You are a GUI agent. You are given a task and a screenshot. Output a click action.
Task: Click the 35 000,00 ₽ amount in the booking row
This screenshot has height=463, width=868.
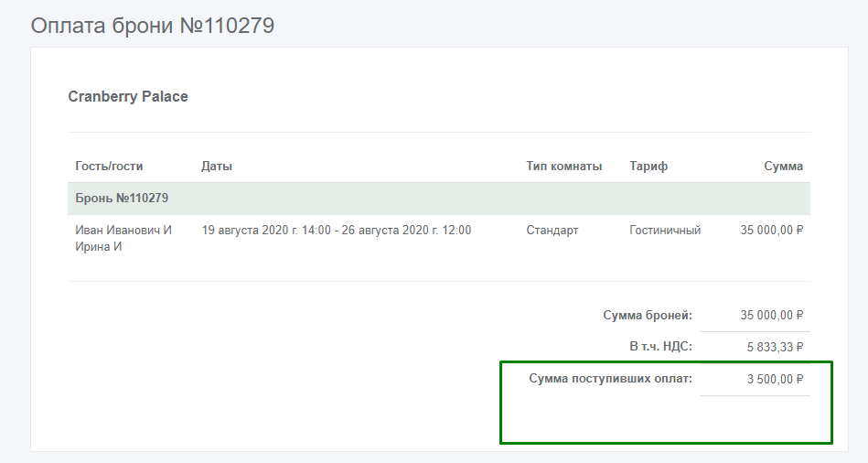[x=771, y=231]
